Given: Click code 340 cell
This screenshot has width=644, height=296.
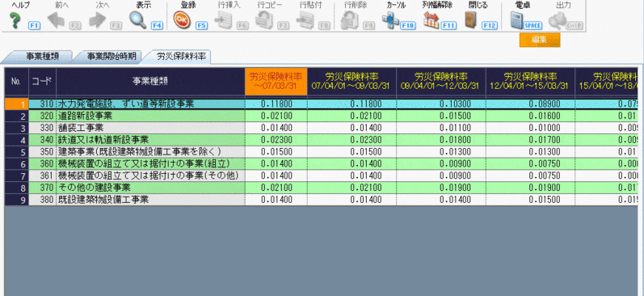Looking at the screenshot, I should (42, 140).
